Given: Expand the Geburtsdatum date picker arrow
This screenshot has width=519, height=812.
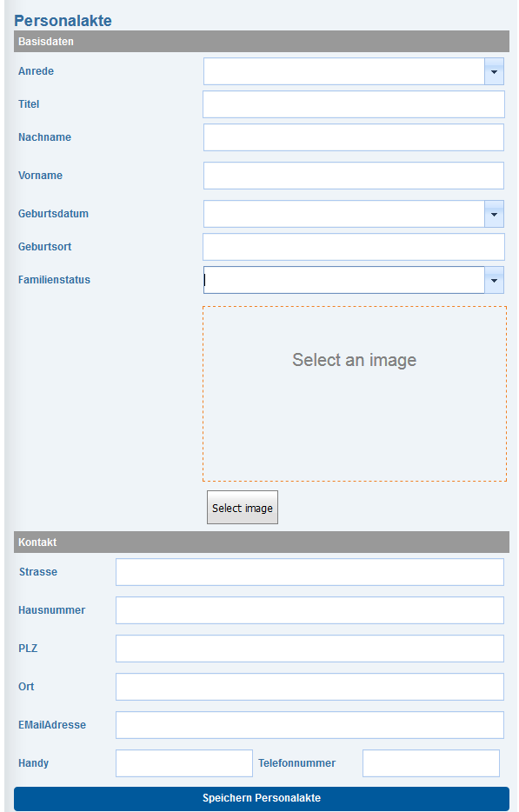Looking at the screenshot, I should [x=494, y=214].
